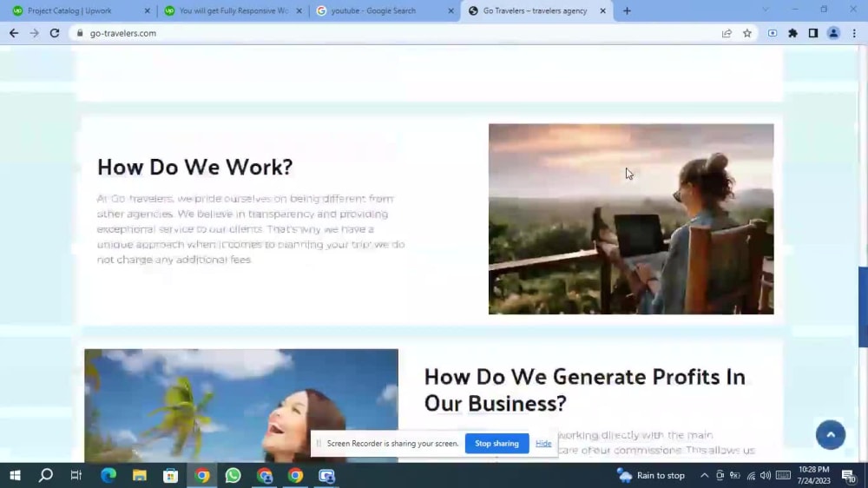Share this page icon
868x488 pixels.
tap(727, 33)
